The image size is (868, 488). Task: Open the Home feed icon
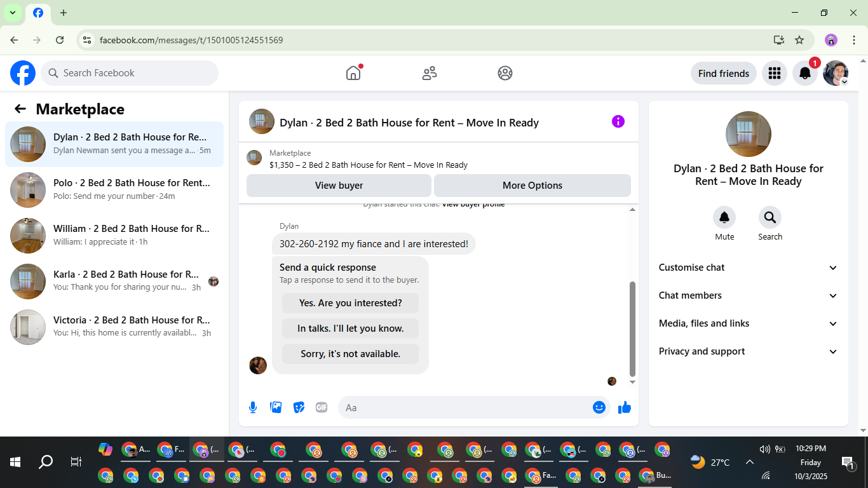click(353, 73)
